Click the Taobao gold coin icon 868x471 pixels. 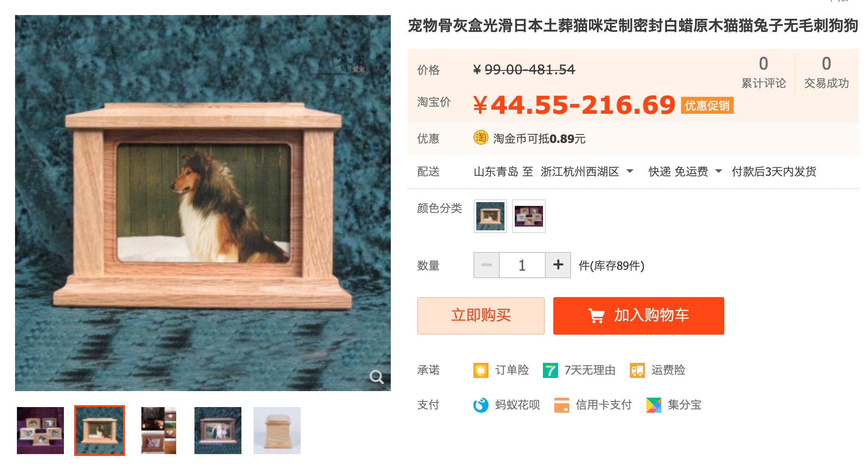coord(480,138)
